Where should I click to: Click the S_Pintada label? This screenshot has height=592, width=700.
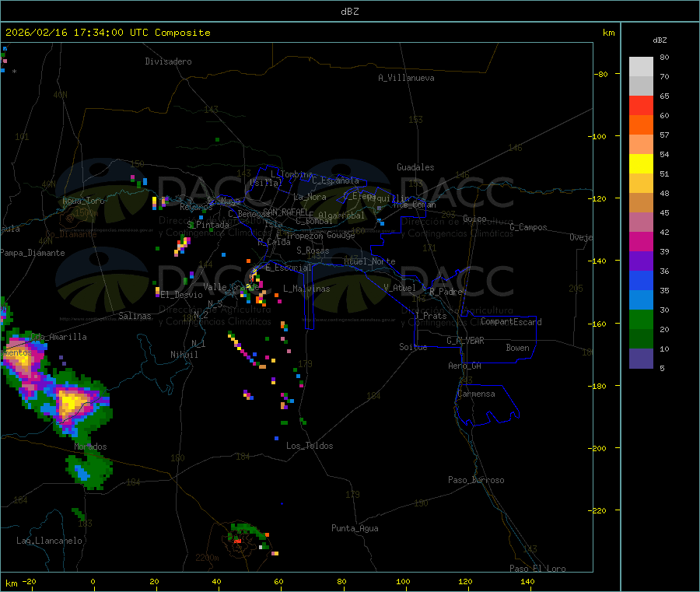coord(208,225)
